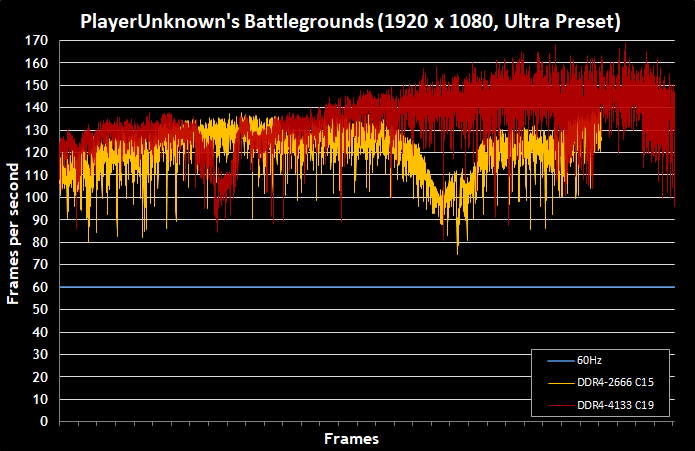Click the 70 y-axis value
Viewport: 695px width, 451px height.
(x=40, y=264)
